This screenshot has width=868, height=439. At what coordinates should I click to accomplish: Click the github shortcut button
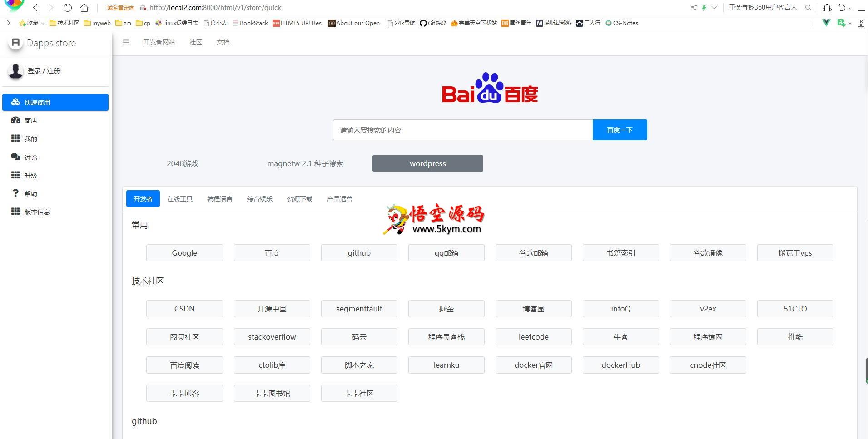(359, 253)
